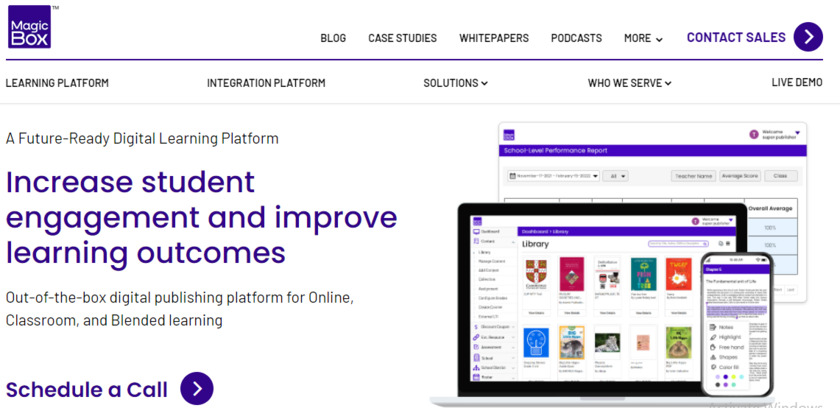The image size is (840, 408).
Task: Open the white tiger book thumbnail
Action: coord(608,343)
